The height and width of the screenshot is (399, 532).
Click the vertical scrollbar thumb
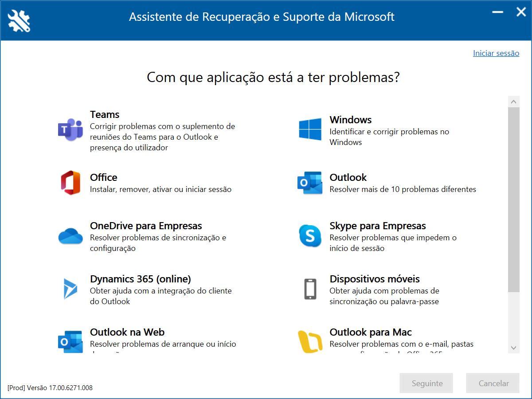pos(514,199)
